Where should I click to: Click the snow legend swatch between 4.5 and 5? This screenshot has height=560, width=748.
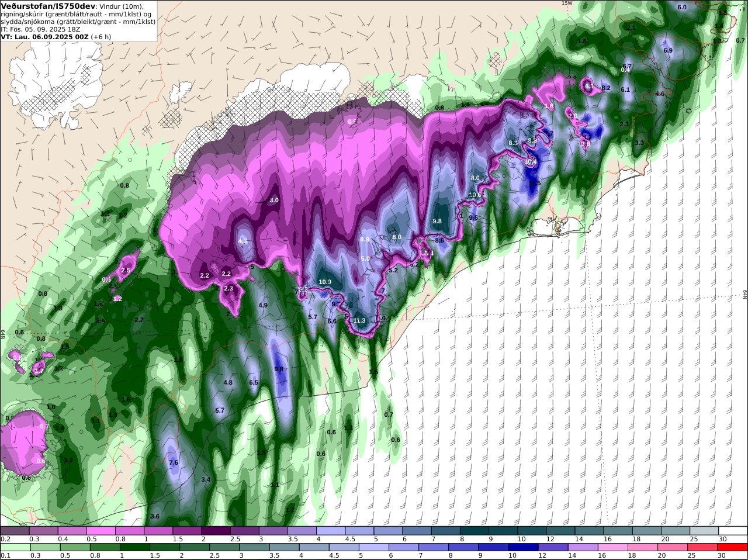click(359, 530)
